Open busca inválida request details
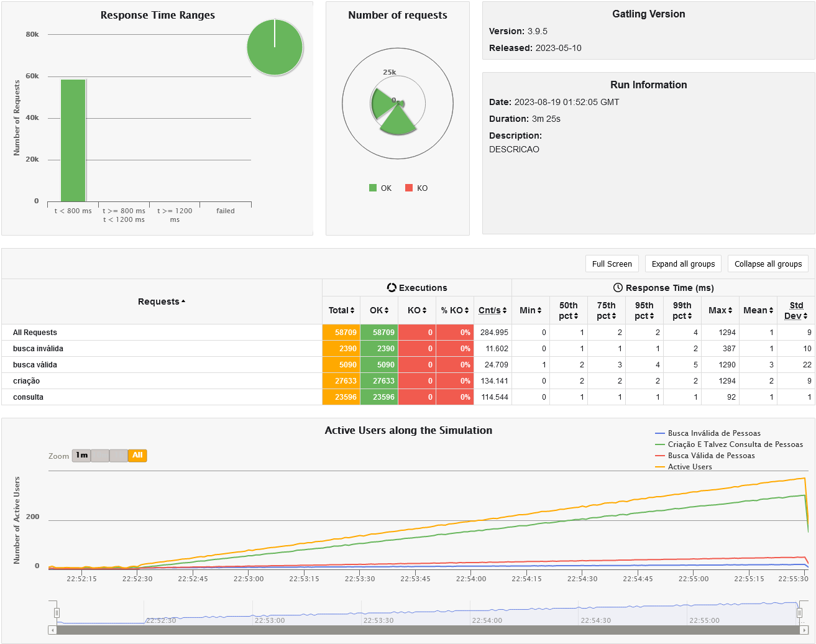 tap(38, 349)
